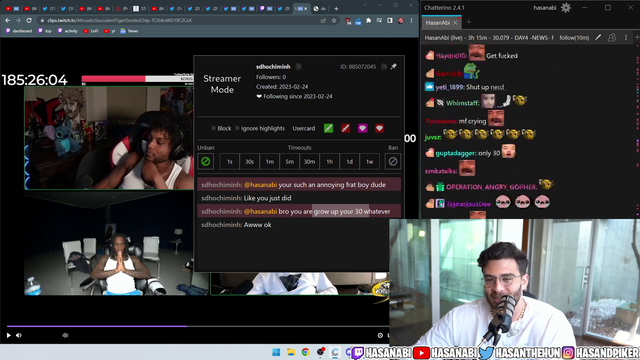
Task: Open the Usercard link
Action: (304, 128)
